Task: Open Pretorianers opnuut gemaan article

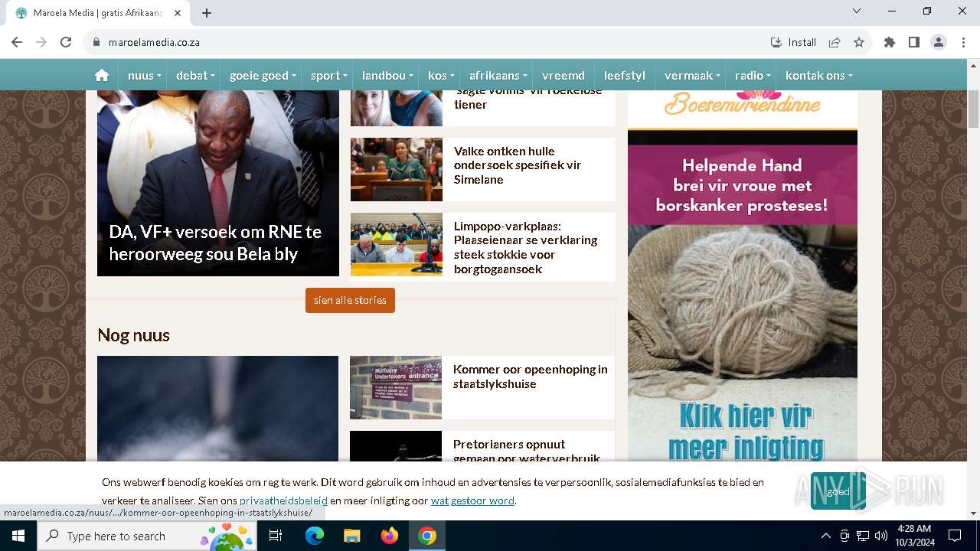Action: tap(527, 451)
